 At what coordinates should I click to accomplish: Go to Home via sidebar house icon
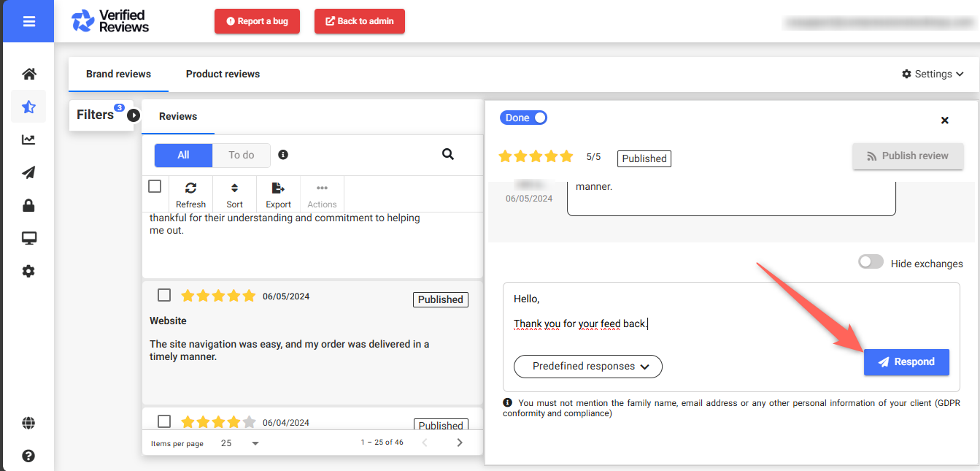[x=28, y=74]
